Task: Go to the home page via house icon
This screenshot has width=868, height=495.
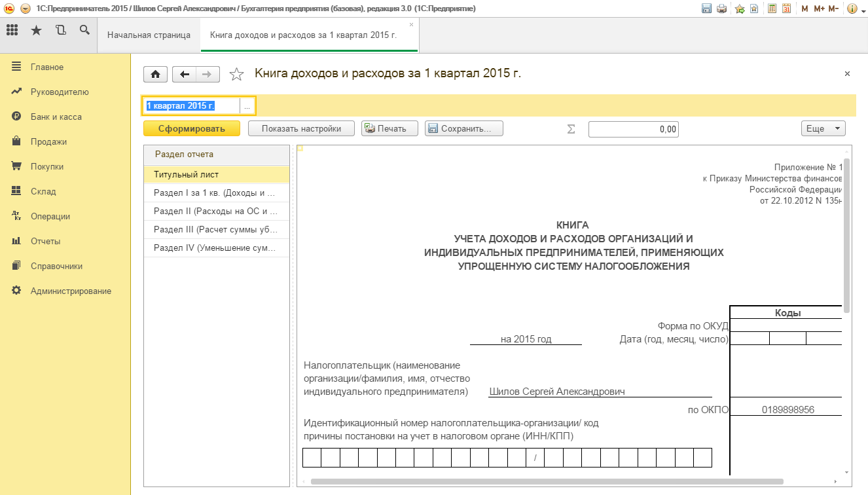Action: pos(156,75)
